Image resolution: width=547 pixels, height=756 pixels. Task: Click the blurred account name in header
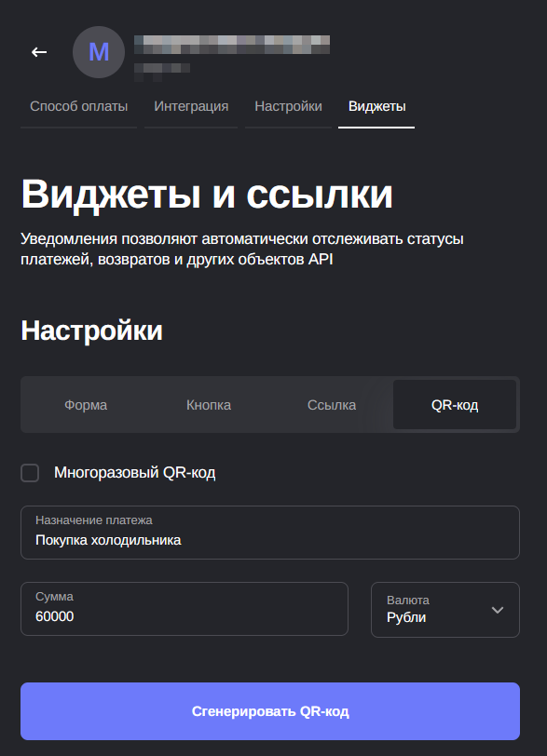232,45
